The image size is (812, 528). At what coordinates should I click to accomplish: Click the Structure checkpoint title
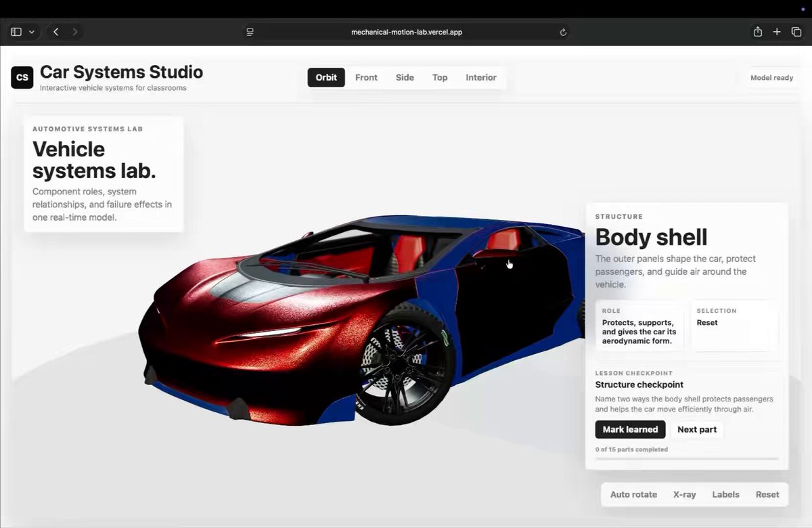tap(639, 384)
